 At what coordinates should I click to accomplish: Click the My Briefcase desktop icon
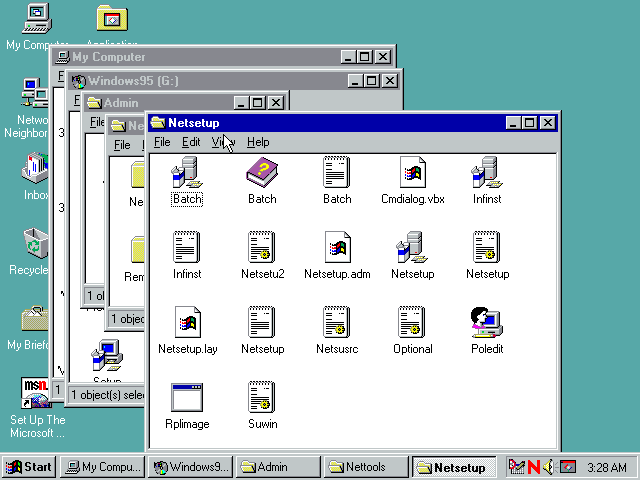pos(35,318)
